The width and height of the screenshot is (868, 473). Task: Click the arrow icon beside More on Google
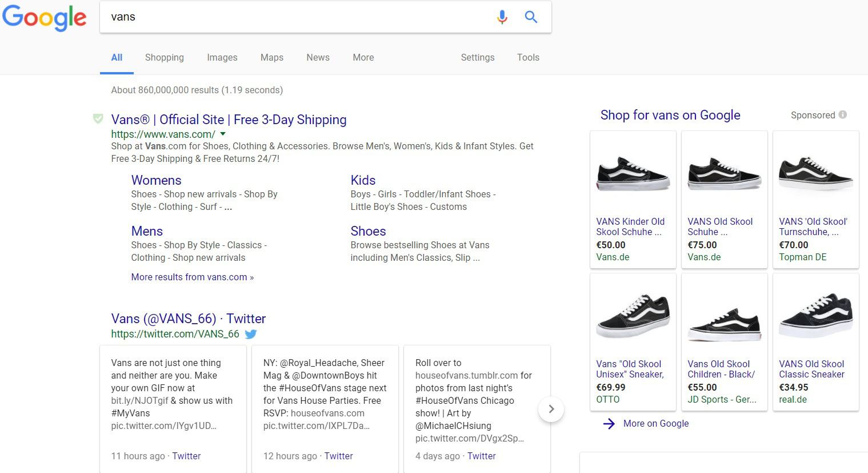609,424
